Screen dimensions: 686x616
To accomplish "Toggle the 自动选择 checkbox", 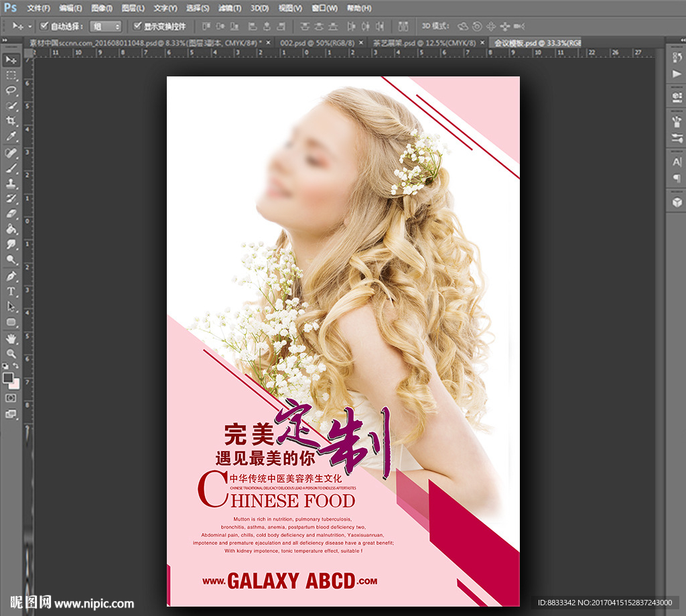I will 45,26.
